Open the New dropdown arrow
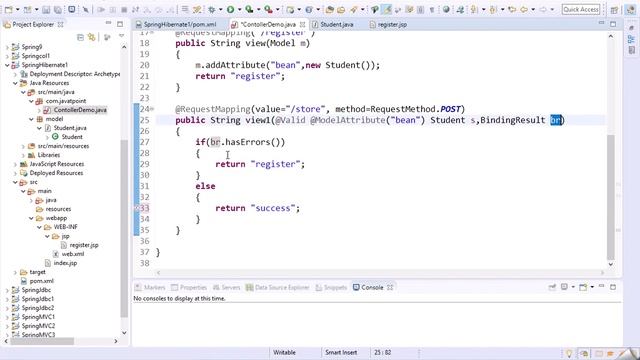640x360 pixels. [x=18, y=9]
